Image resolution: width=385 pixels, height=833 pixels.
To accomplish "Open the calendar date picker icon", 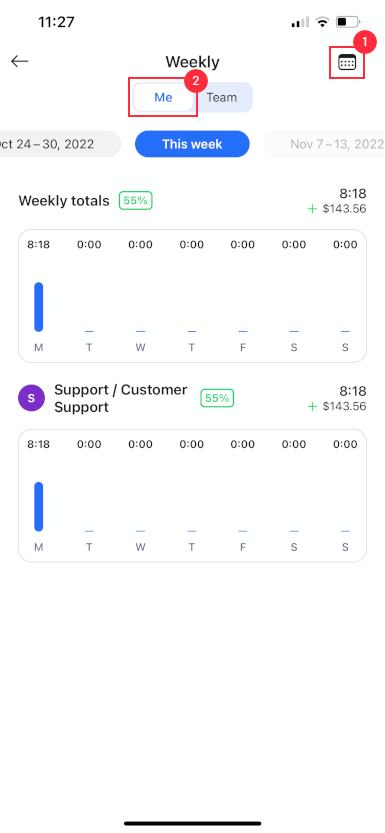I will 347,63.
